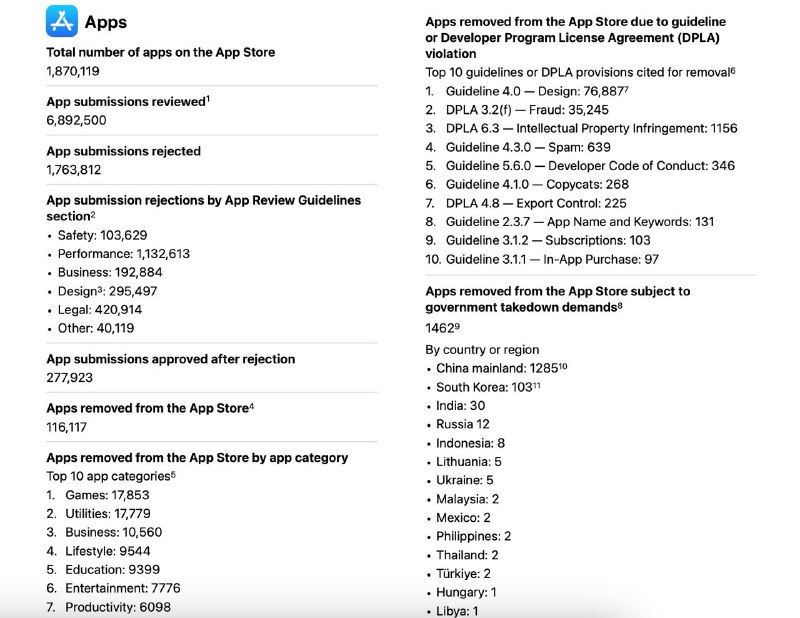Click 'Ukraine: 5' bullet
800x618 pixels.
tap(460, 480)
